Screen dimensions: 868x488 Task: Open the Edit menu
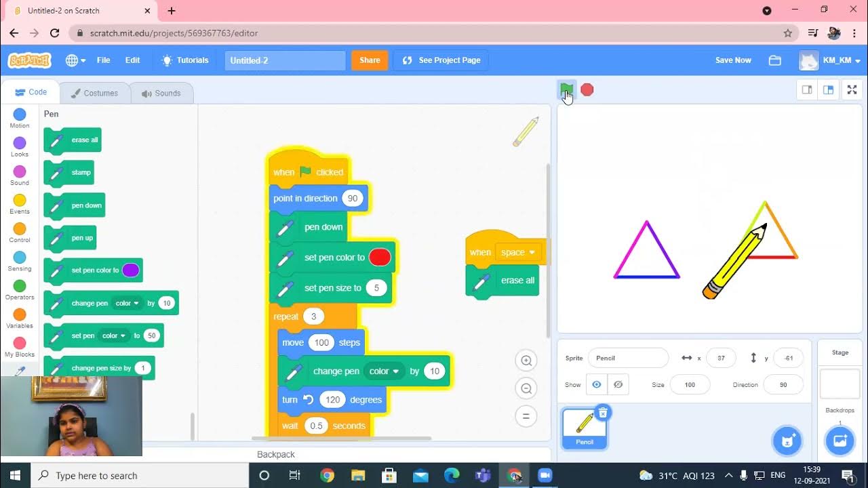(x=132, y=60)
